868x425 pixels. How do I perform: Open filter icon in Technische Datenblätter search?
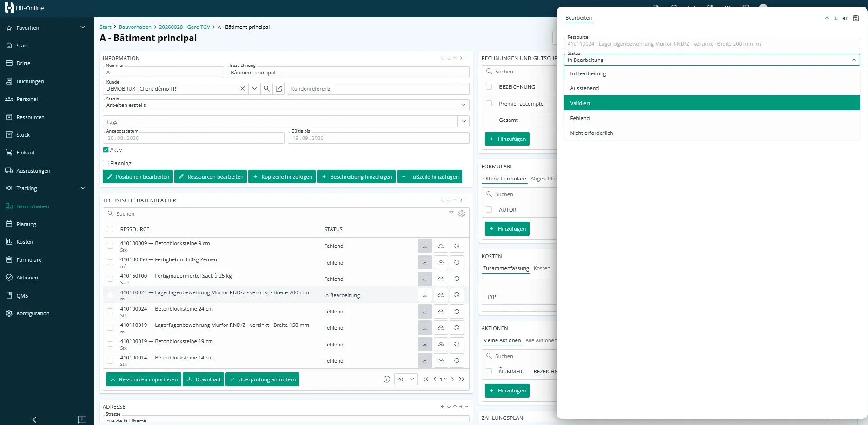(451, 213)
